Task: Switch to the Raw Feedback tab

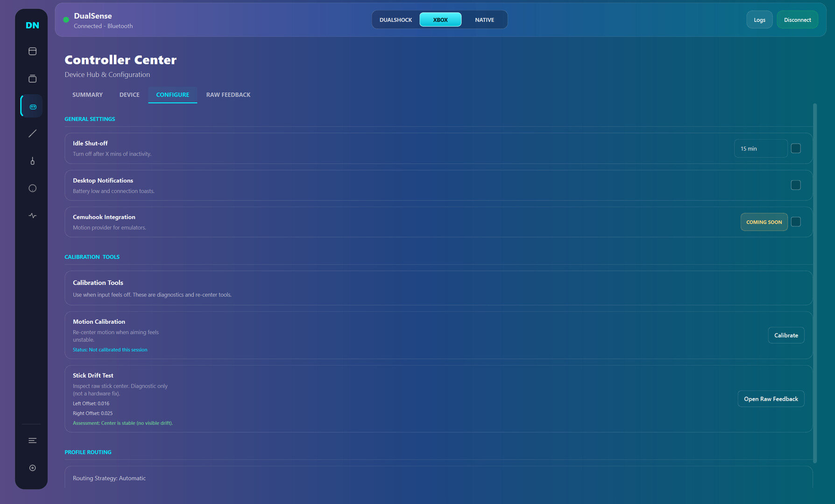Action: click(x=228, y=95)
